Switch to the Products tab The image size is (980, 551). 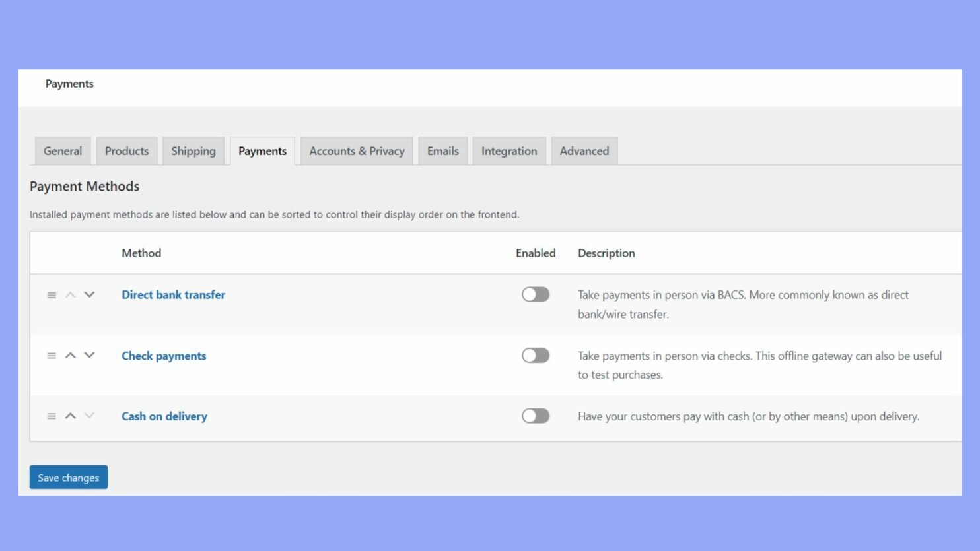point(126,150)
